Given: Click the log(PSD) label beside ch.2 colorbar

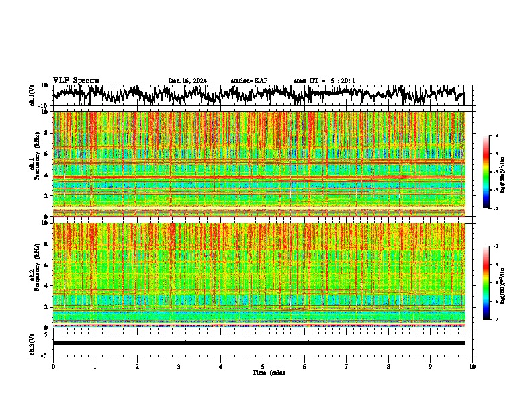Looking at the screenshot, I should point(502,285).
